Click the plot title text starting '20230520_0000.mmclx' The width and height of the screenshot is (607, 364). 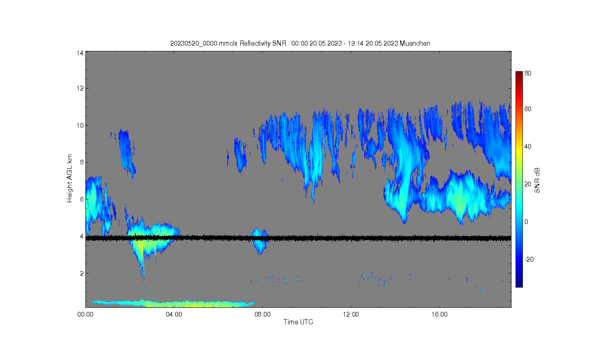300,43
